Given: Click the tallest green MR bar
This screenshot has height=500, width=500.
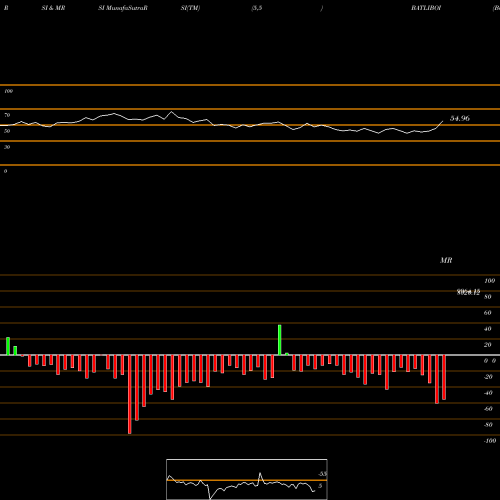Looking at the screenshot, I should coord(280,340).
